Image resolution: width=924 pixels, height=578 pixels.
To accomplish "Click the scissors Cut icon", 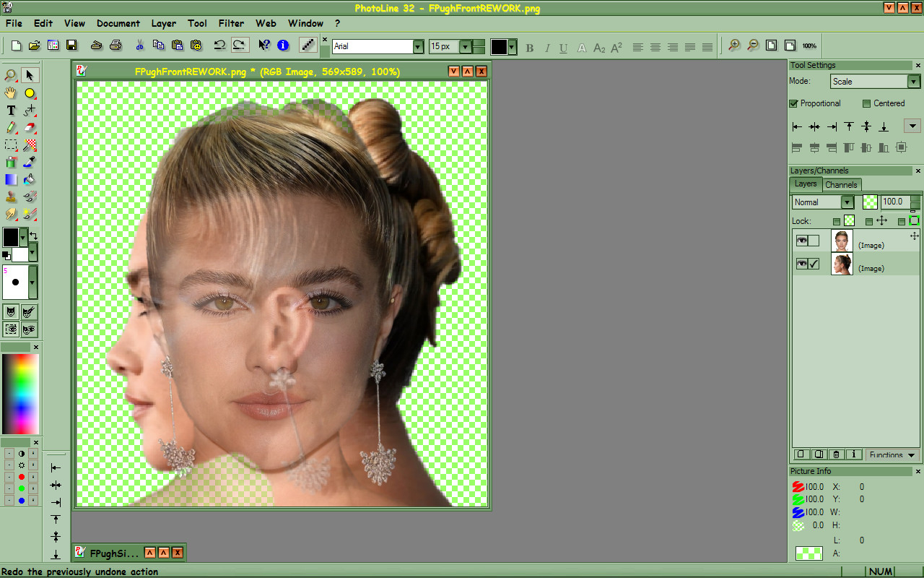I will [140, 46].
